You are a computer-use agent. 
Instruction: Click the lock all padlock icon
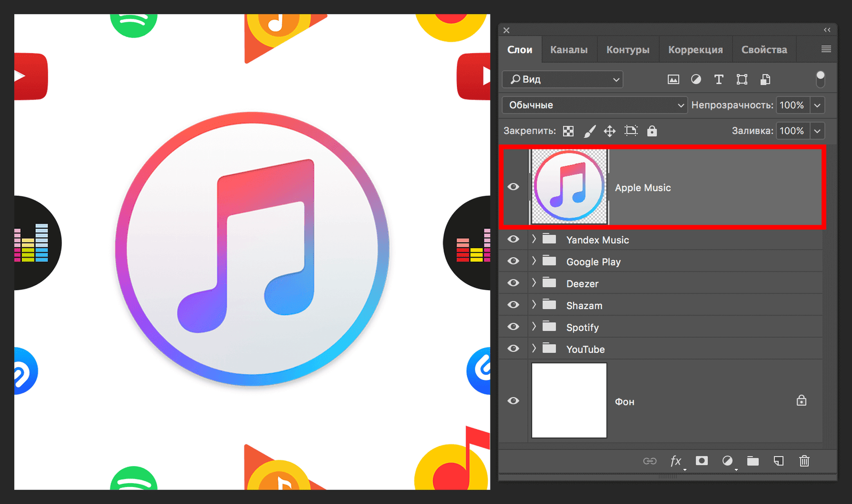pyautogui.click(x=652, y=131)
